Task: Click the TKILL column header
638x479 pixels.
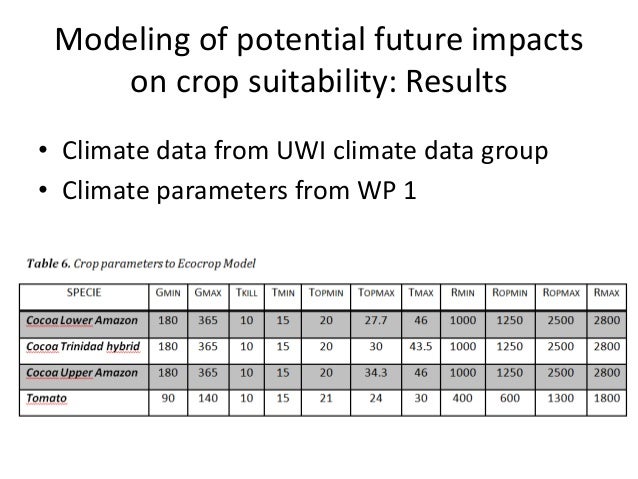Action: point(247,293)
